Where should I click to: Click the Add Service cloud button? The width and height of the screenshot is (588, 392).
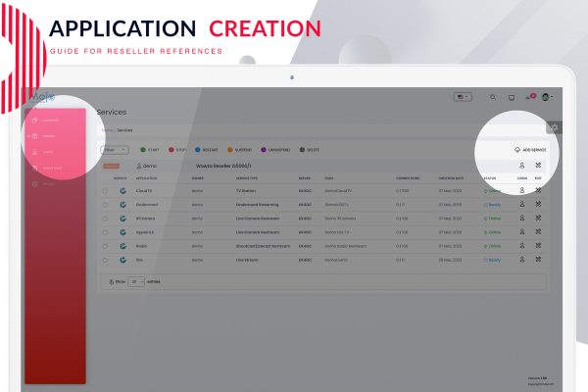[530, 150]
